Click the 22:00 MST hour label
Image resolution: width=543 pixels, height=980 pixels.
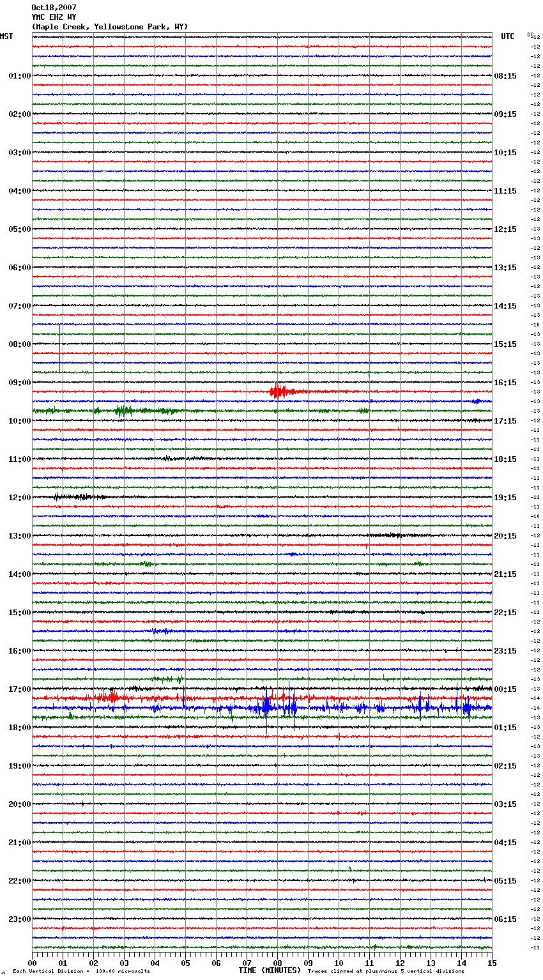click(x=20, y=881)
